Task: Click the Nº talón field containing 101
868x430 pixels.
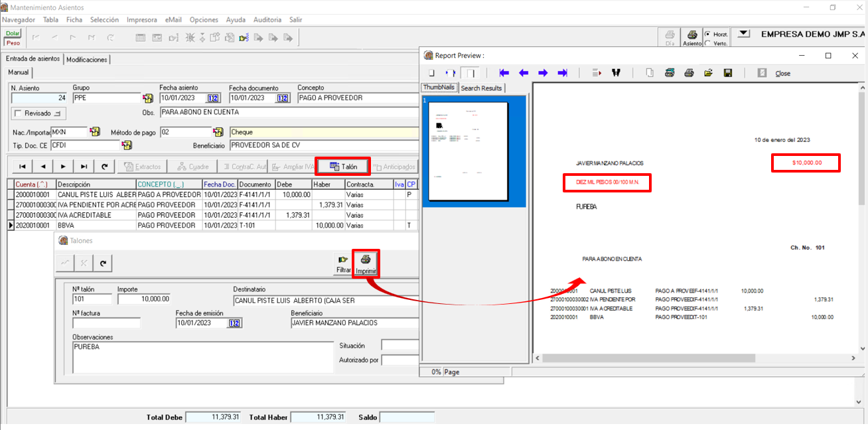Action: [92, 299]
